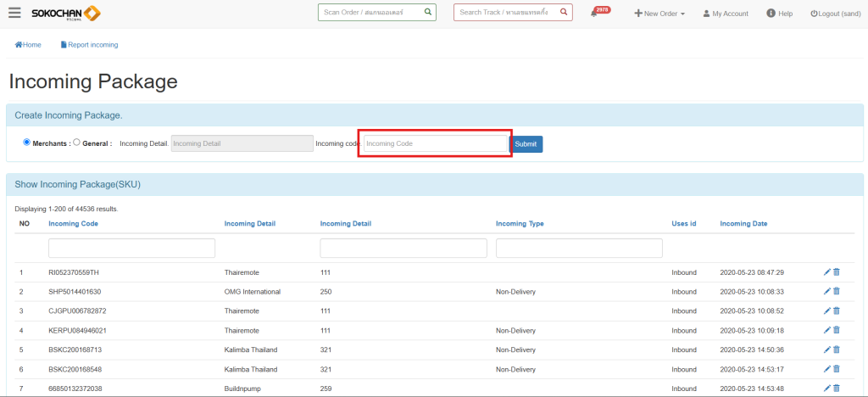Click the Submit button

[x=526, y=144]
